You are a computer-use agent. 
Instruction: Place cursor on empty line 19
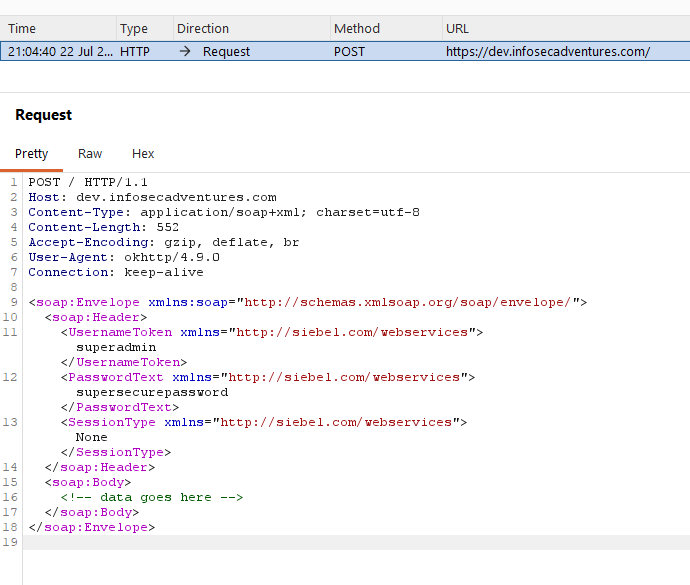356,542
